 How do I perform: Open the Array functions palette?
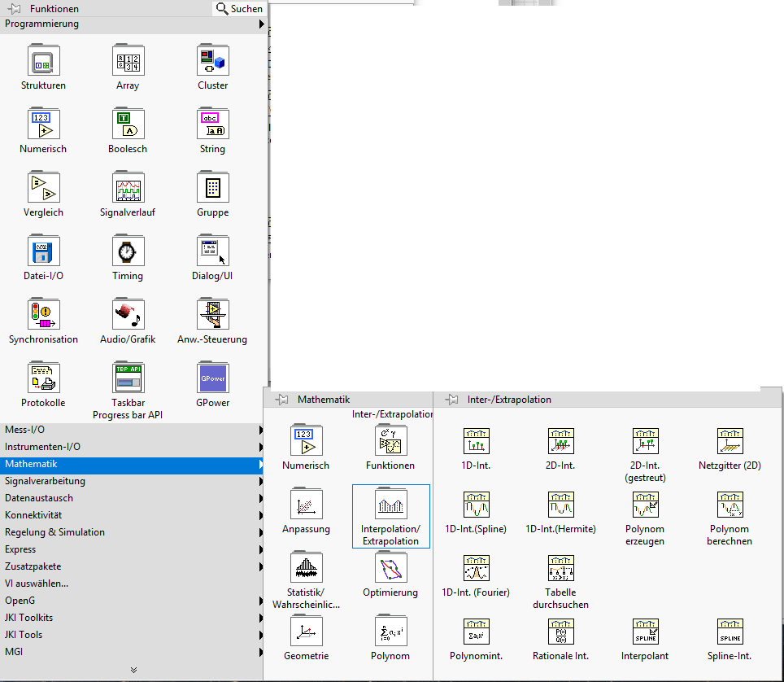coord(128,60)
